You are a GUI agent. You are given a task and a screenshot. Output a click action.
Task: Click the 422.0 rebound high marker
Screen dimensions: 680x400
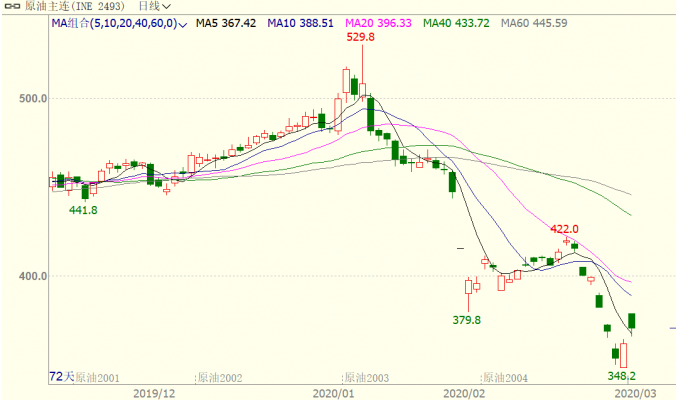pyautogui.click(x=565, y=229)
